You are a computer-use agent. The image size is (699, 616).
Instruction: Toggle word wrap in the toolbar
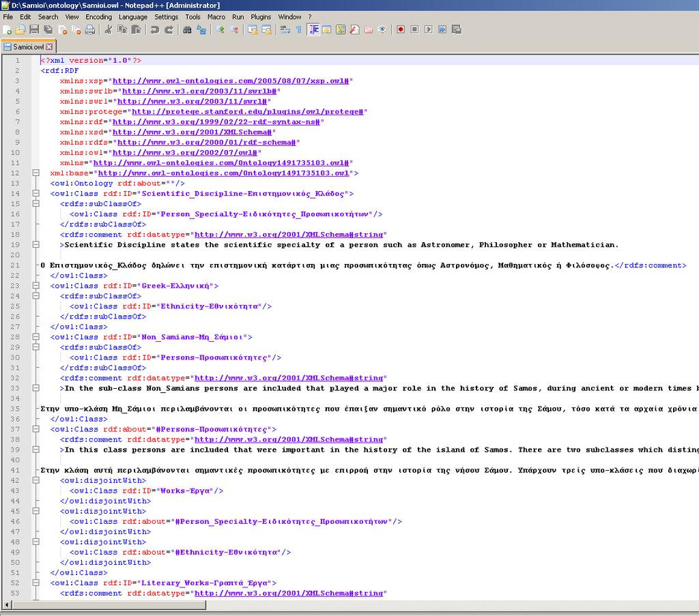[285, 30]
